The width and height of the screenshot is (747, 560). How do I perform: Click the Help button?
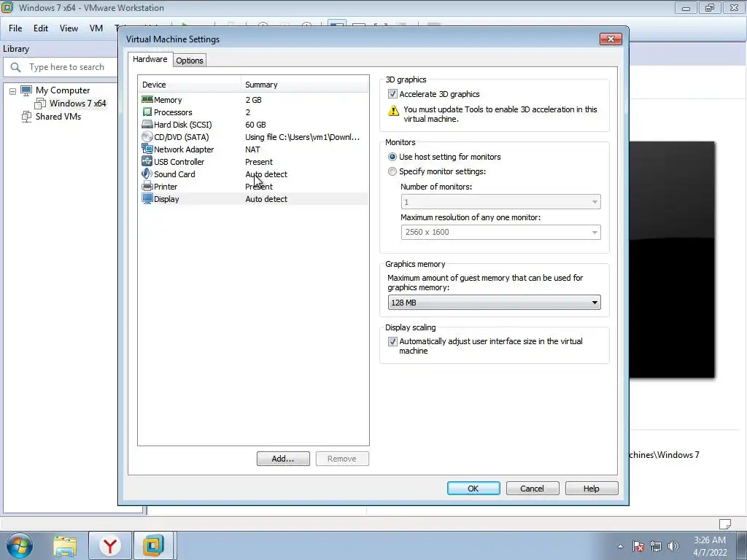tap(591, 488)
